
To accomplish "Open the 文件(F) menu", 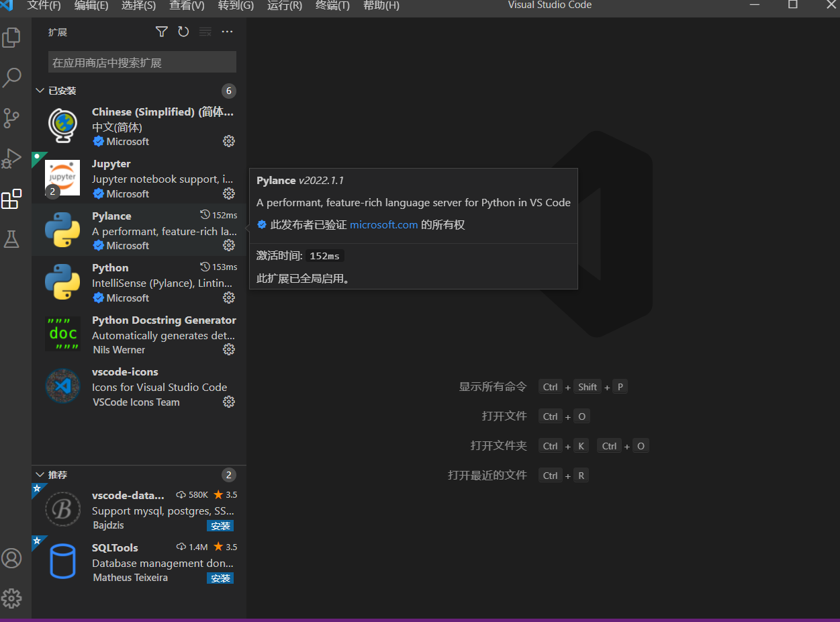I will click(x=44, y=5).
